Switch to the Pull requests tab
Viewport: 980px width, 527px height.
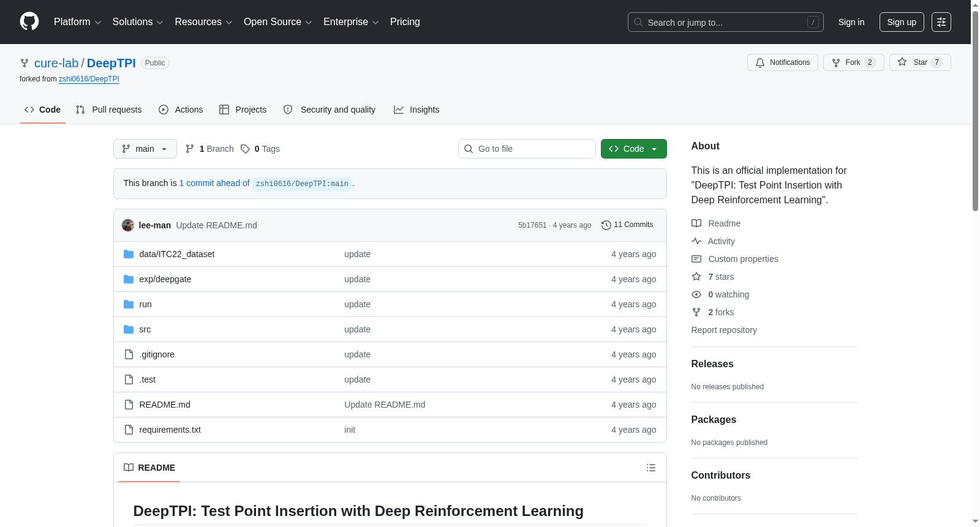pyautogui.click(x=109, y=110)
